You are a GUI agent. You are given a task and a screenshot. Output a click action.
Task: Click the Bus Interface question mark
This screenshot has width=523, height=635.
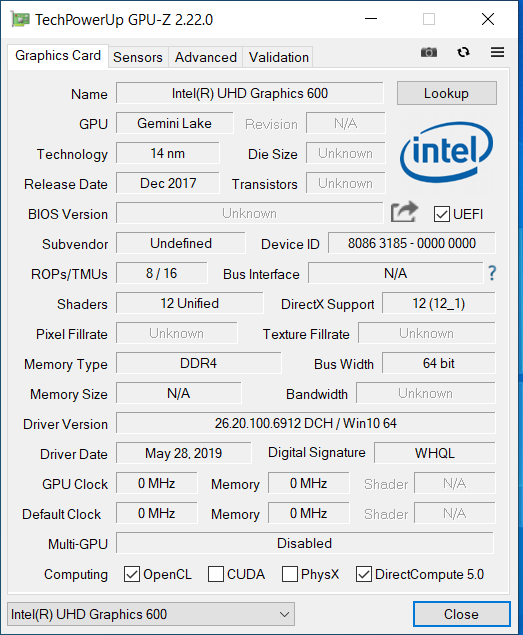click(x=492, y=273)
